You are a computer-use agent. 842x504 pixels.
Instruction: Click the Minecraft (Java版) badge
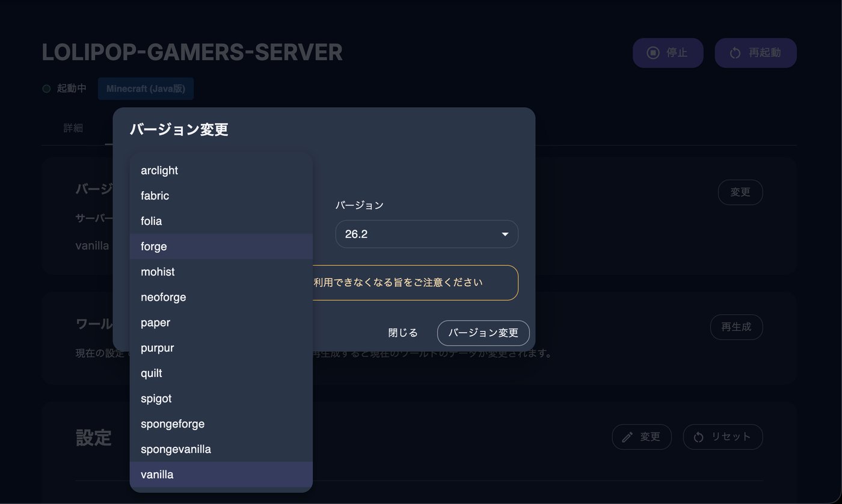[146, 89]
